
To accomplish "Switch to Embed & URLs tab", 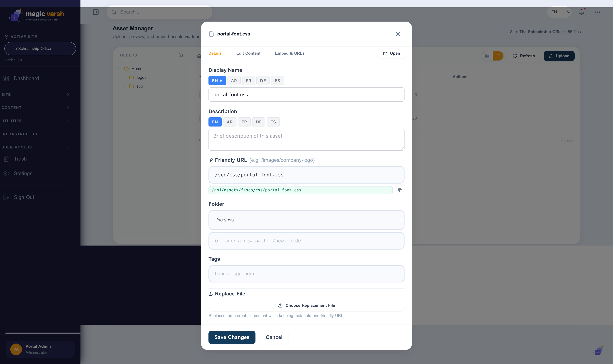I will [x=289, y=53].
